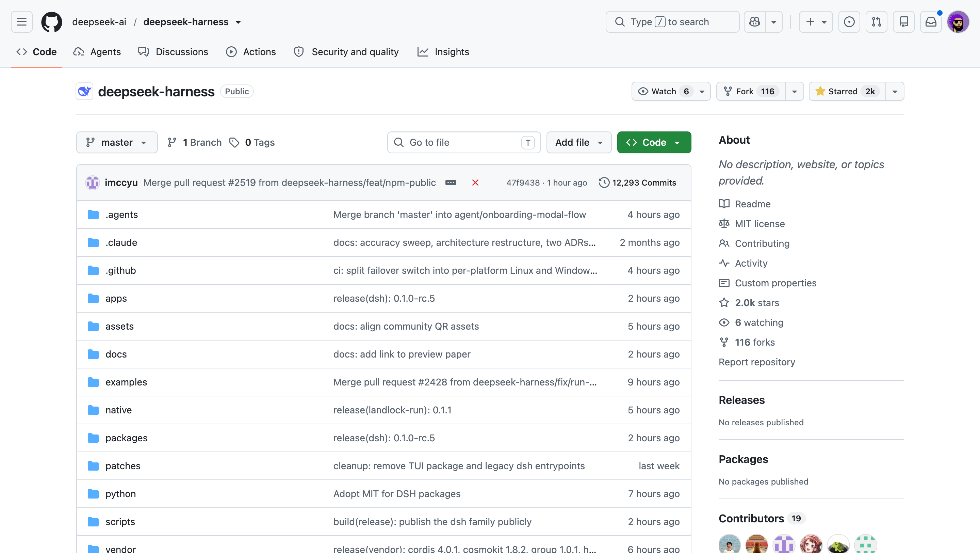The width and height of the screenshot is (980, 553).
Task: Click the frog contributor avatar
Action: 838,544
